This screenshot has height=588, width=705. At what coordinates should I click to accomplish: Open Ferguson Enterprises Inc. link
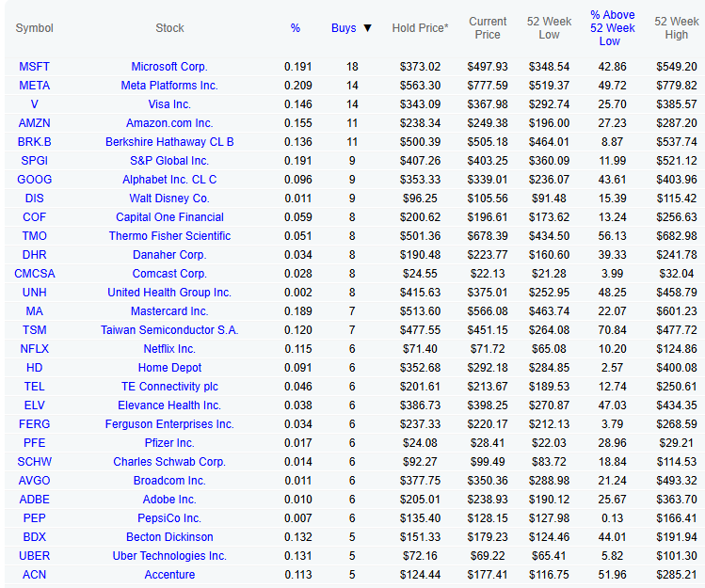click(x=169, y=425)
